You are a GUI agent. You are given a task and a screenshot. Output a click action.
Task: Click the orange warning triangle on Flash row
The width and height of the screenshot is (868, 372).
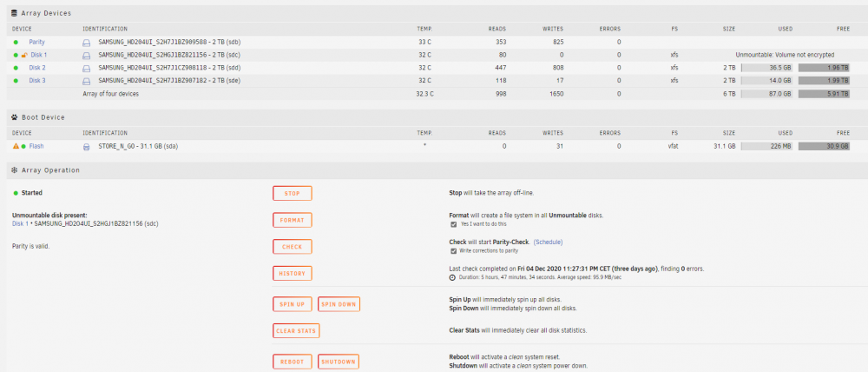pos(16,146)
